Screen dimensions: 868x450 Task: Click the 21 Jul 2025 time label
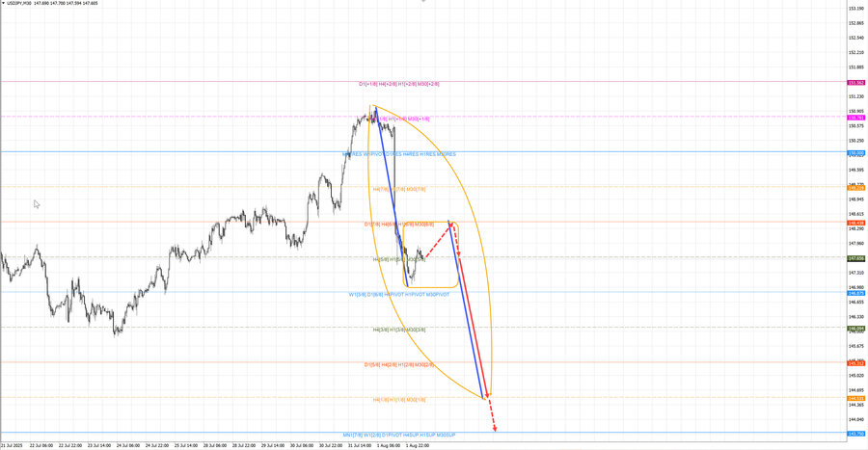click(x=13, y=445)
